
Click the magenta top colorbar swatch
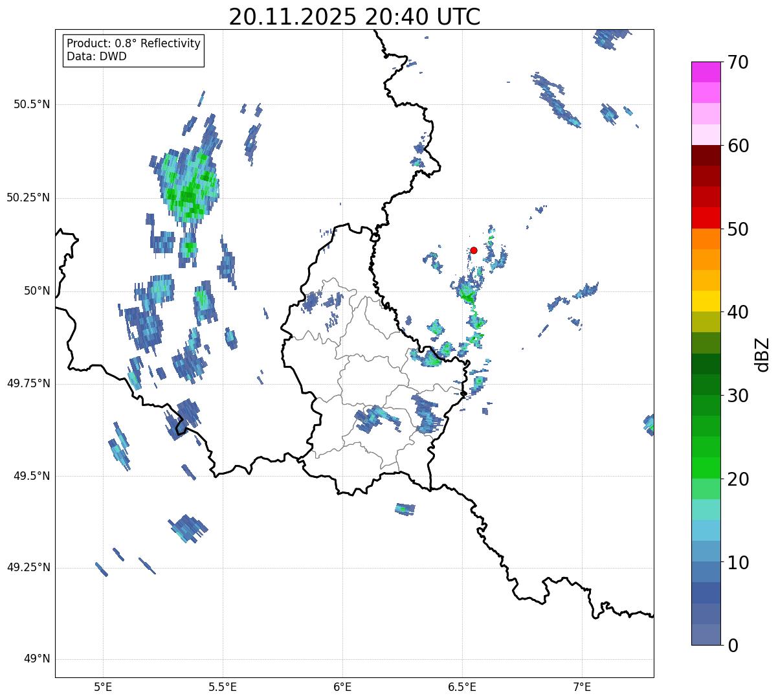pos(706,72)
